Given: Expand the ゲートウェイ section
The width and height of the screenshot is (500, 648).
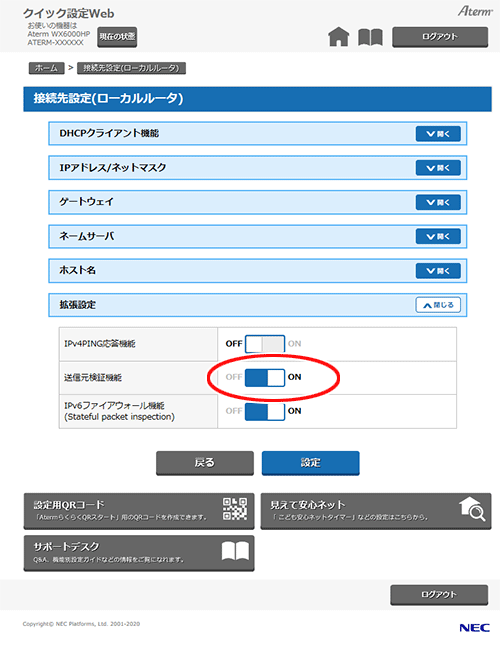Looking at the screenshot, I should pos(438,202).
